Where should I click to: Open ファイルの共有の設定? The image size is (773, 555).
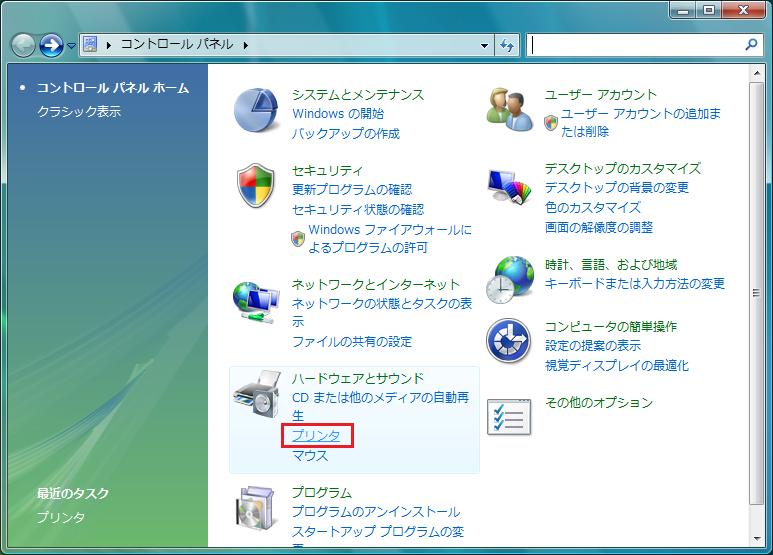[352, 342]
